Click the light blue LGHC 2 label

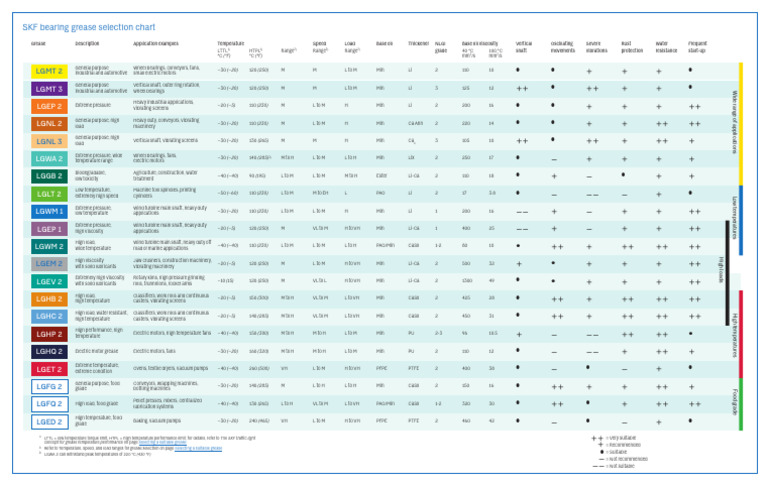(49, 316)
